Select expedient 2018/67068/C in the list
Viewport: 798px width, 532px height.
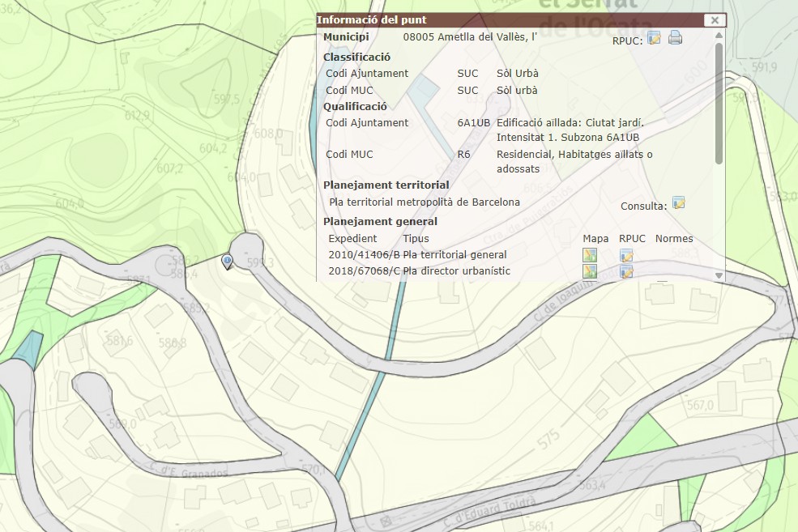[364, 270]
